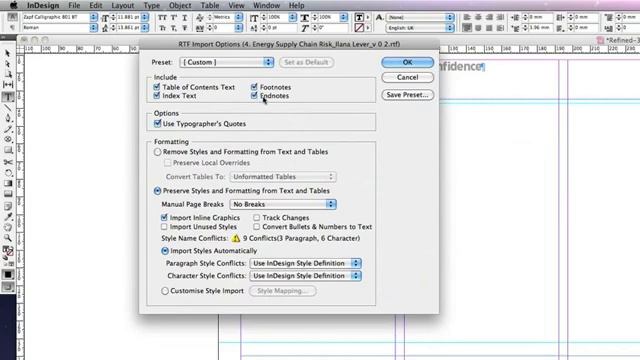Image resolution: width=640 pixels, height=360 pixels.
Task: Open Paragraph Style Conflicts dropdown
Action: tap(305, 263)
